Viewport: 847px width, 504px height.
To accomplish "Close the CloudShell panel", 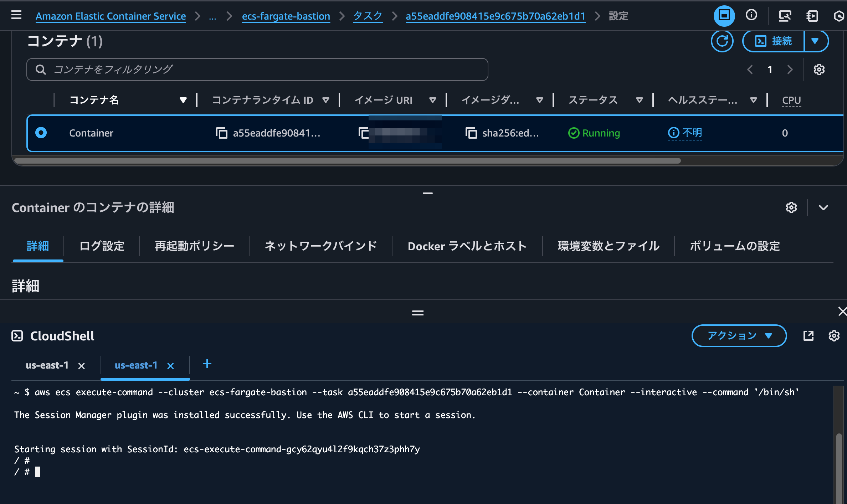I will click(842, 311).
